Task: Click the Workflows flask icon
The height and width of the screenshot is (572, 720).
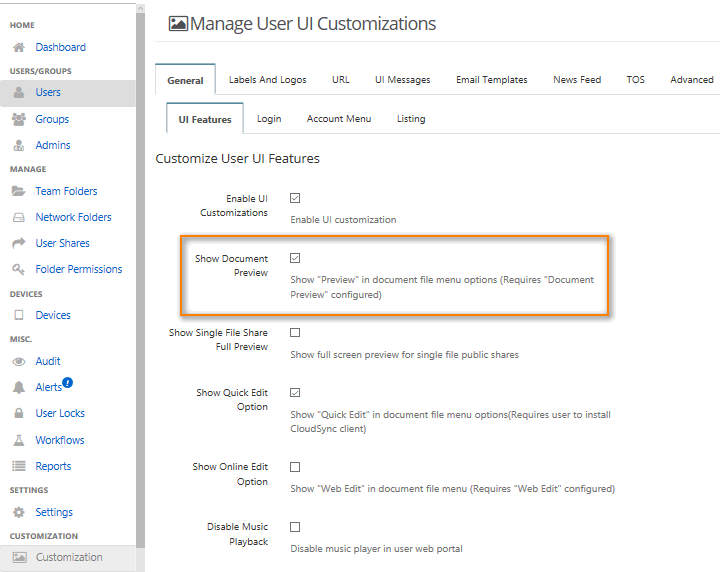Action: (18, 440)
